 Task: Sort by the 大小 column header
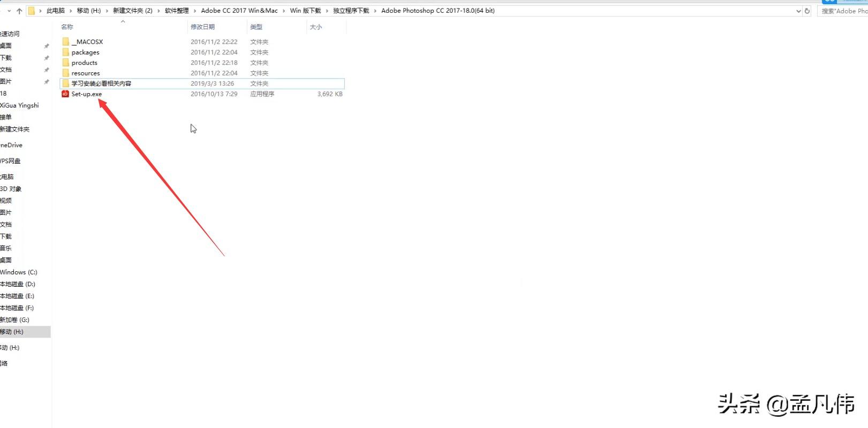pos(316,27)
